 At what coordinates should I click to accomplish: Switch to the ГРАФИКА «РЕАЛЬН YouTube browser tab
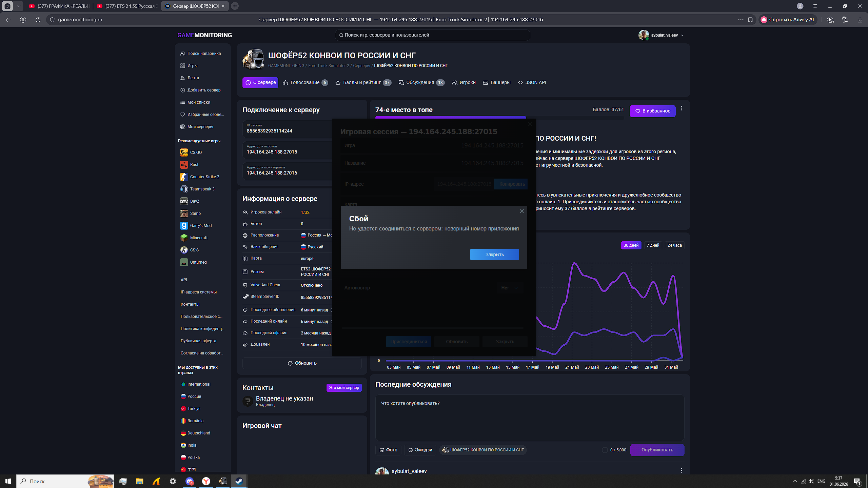(x=59, y=6)
